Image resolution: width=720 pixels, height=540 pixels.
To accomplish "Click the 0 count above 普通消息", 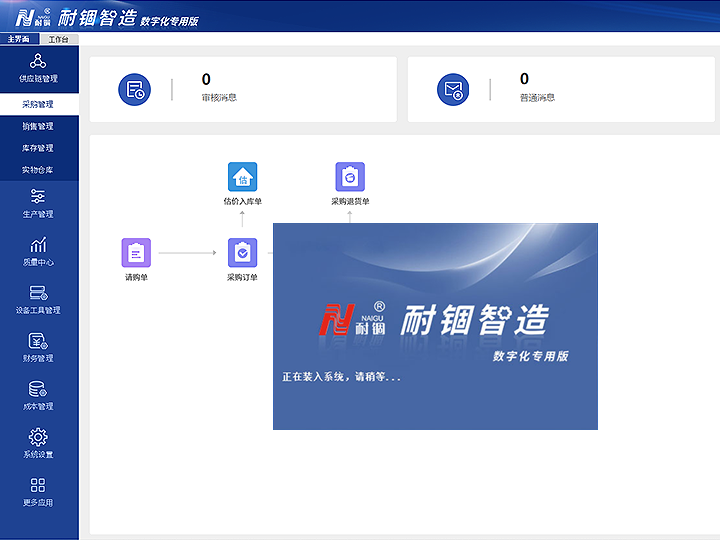I will coord(524,79).
